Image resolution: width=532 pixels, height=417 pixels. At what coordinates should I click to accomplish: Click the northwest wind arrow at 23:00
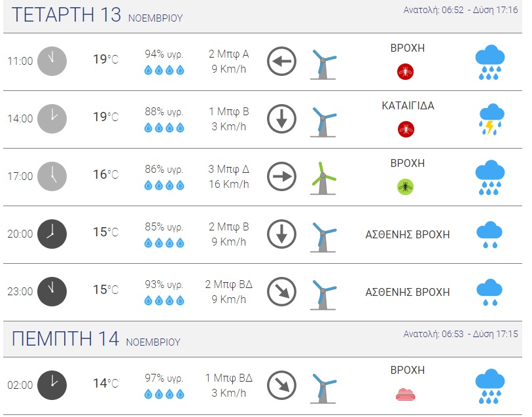(x=281, y=292)
